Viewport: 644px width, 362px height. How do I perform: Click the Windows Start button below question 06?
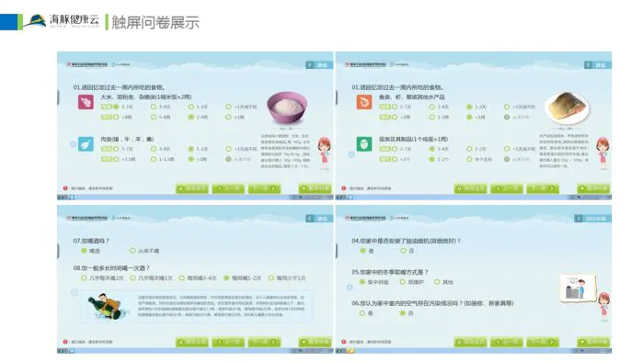point(339,351)
